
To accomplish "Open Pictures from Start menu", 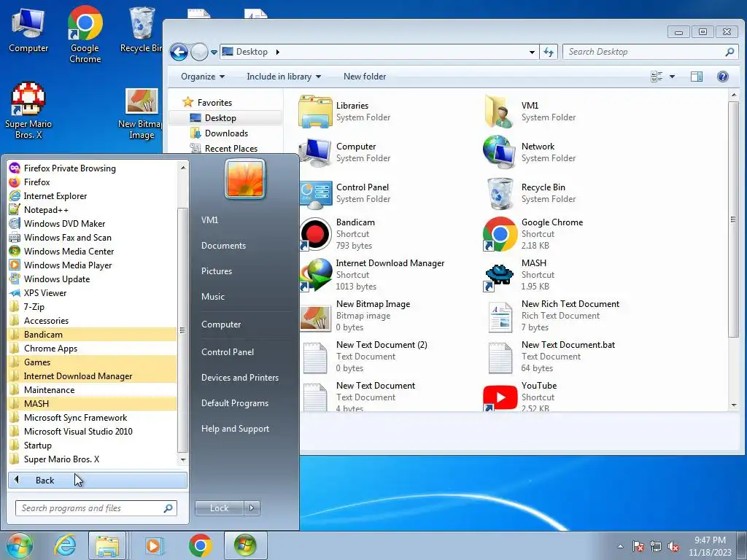I will tap(217, 271).
